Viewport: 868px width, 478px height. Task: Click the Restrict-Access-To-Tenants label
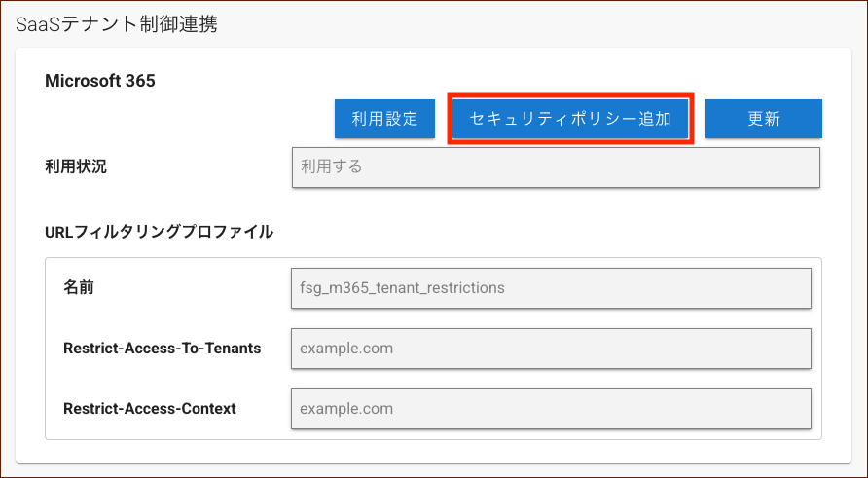pyautogui.click(x=163, y=349)
